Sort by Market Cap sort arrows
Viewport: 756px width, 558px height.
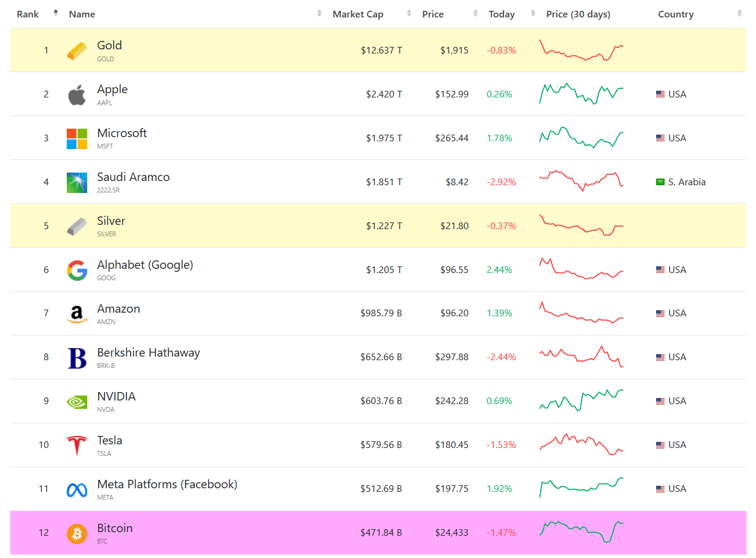(409, 14)
